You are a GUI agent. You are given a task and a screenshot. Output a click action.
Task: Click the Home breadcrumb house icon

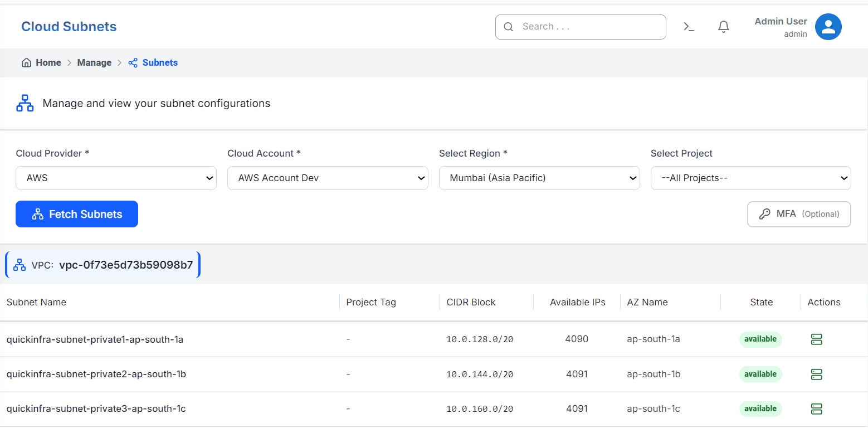click(x=26, y=62)
